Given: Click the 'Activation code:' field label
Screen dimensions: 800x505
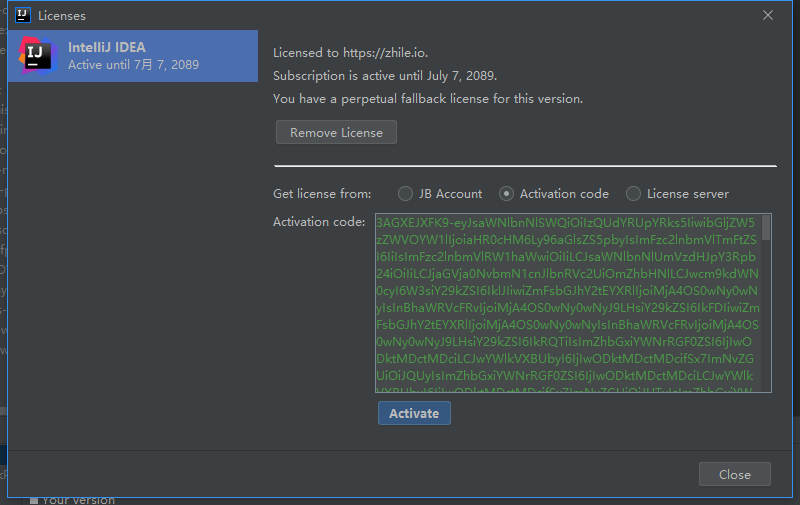Looking at the screenshot, I should point(318,222).
